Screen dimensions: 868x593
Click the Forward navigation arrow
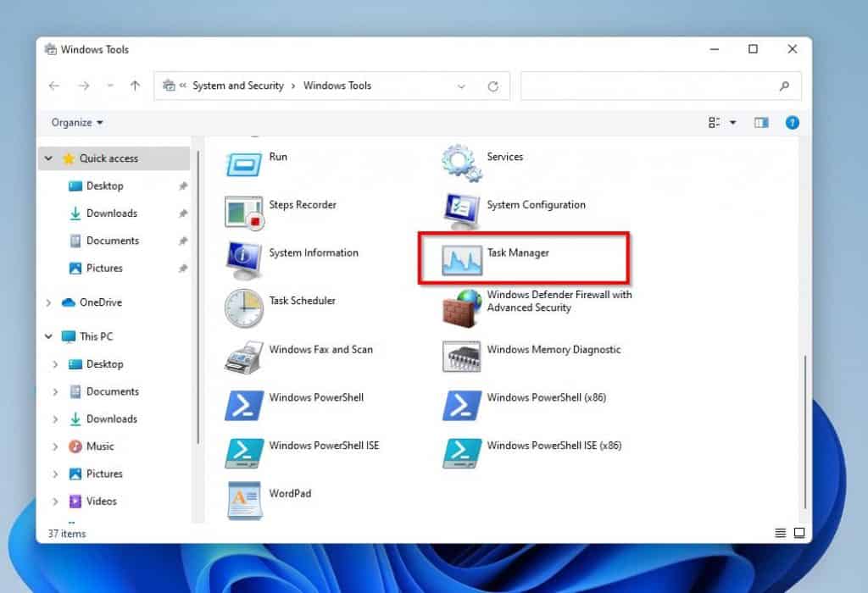84,86
